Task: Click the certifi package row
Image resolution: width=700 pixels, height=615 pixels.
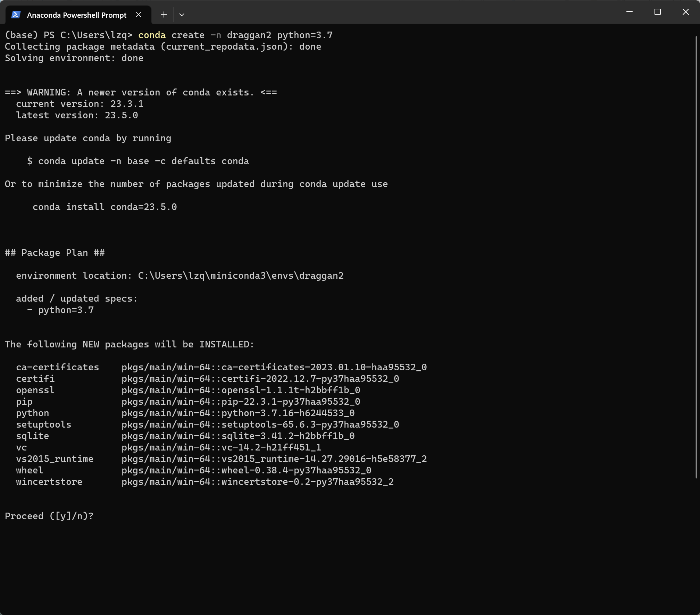Action: (x=208, y=379)
